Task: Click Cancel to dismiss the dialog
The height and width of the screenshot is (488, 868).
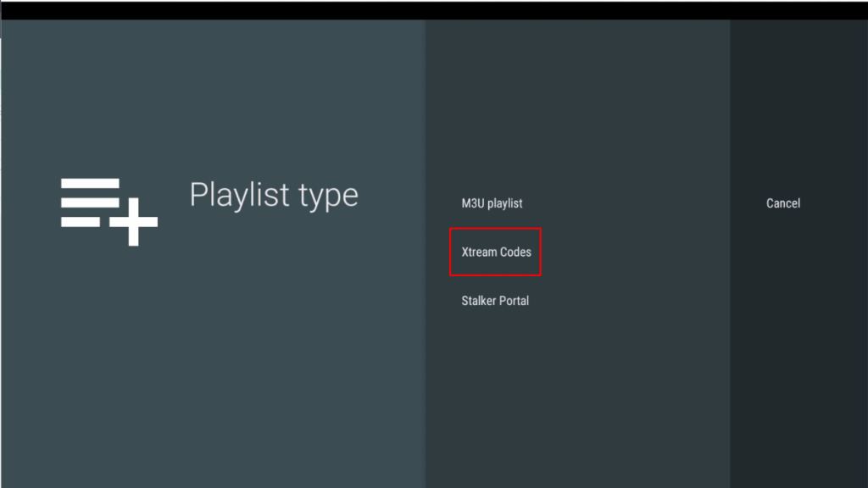Action: pos(782,203)
